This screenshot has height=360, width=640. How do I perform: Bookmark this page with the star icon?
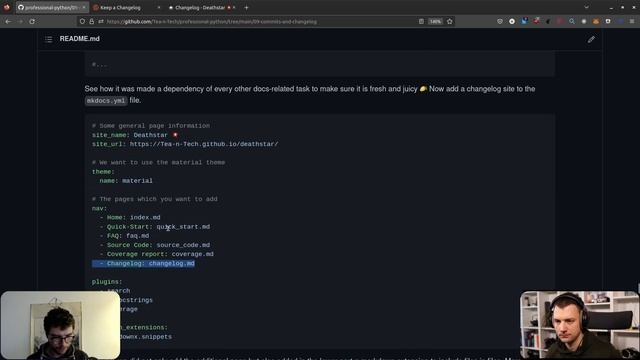(x=449, y=21)
